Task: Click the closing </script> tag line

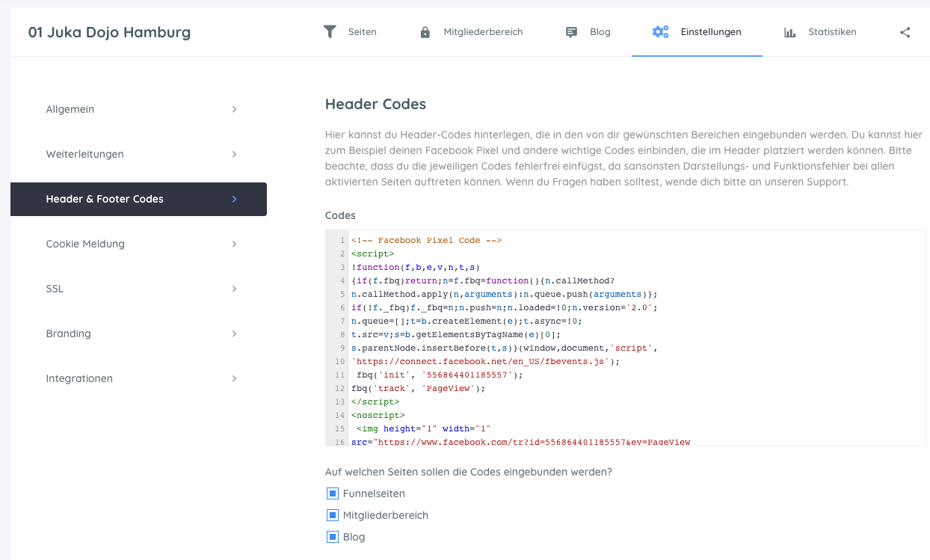Action: (375, 402)
